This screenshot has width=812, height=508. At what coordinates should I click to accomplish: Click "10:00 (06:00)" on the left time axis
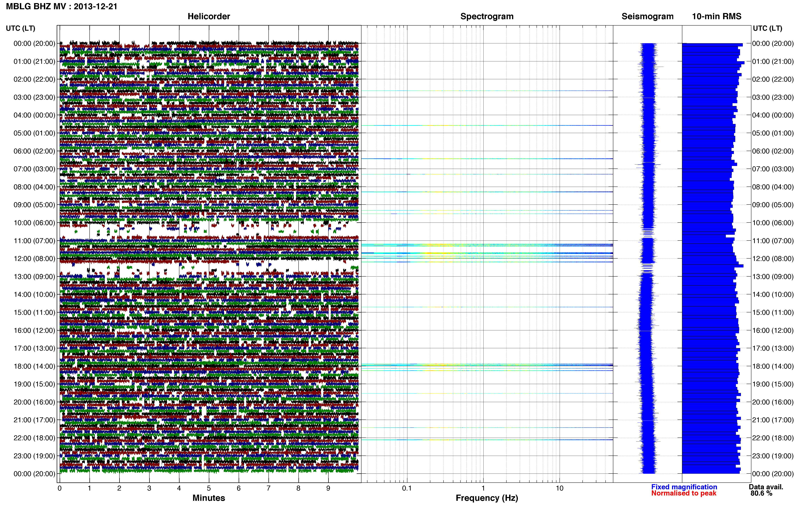coord(34,223)
